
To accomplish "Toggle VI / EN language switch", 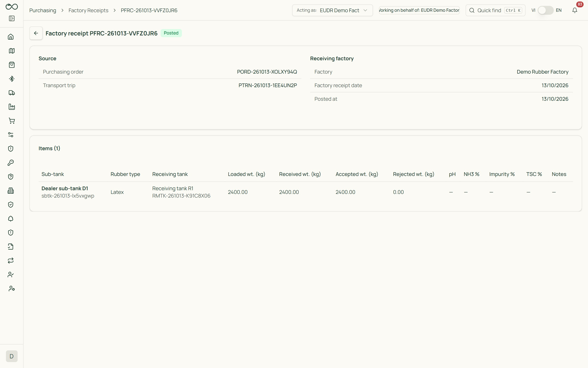I will coord(546,10).
